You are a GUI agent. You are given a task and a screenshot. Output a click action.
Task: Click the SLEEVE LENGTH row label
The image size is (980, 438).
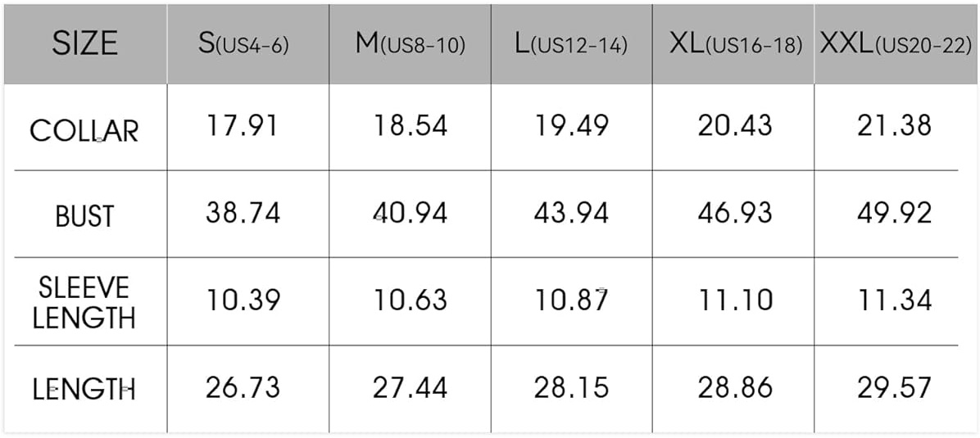pyautogui.click(x=84, y=302)
